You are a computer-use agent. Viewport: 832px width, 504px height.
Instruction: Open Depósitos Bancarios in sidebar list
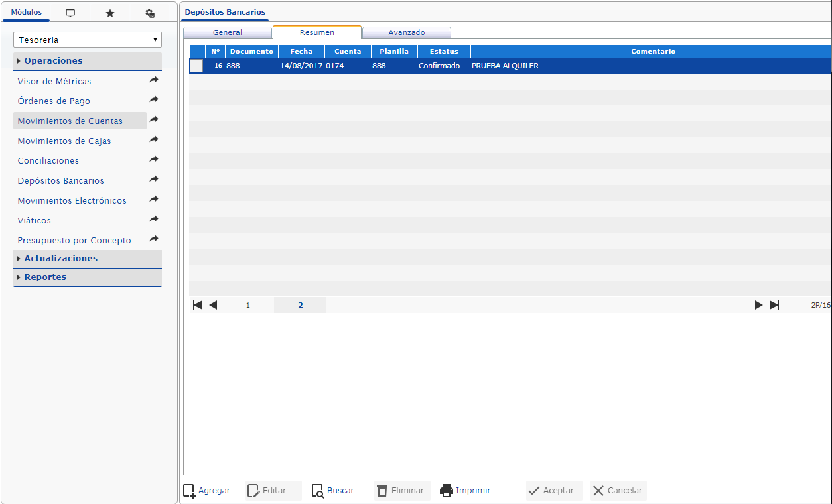tap(61, 180)
